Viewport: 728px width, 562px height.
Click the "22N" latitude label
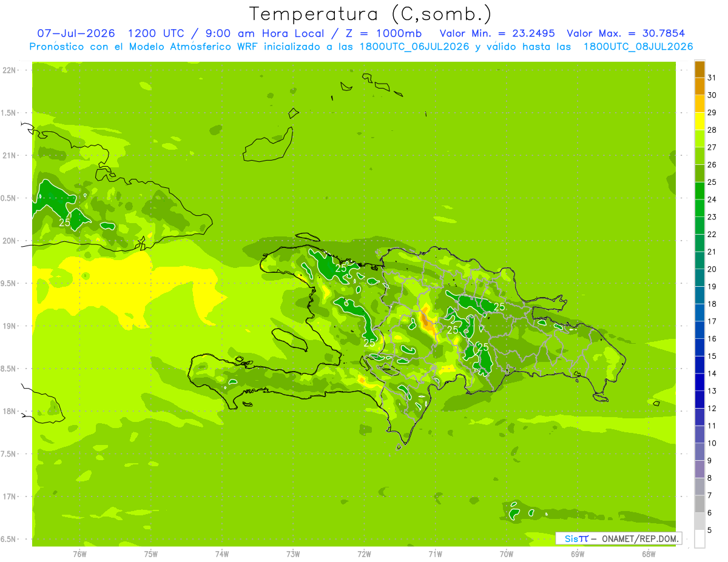point(10,70)
